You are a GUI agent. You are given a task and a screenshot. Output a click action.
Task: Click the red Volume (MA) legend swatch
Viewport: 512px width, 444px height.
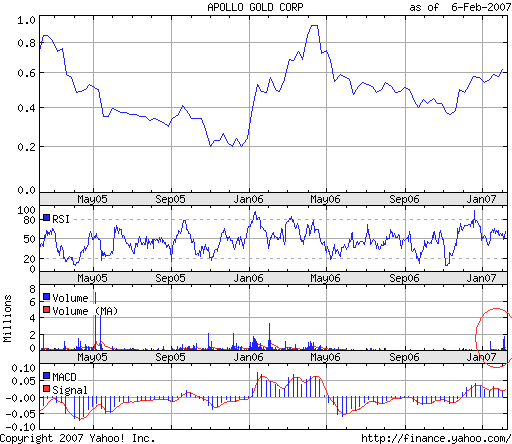pos(46,310)
